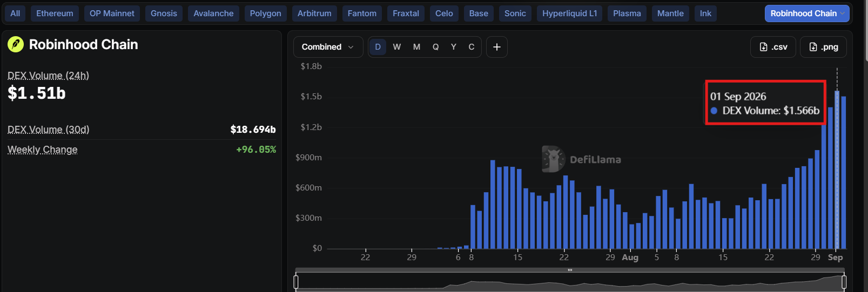Select the Gnosis chain tab
Image resolution: width=868 pixels, height=292 pixels.
164,13
